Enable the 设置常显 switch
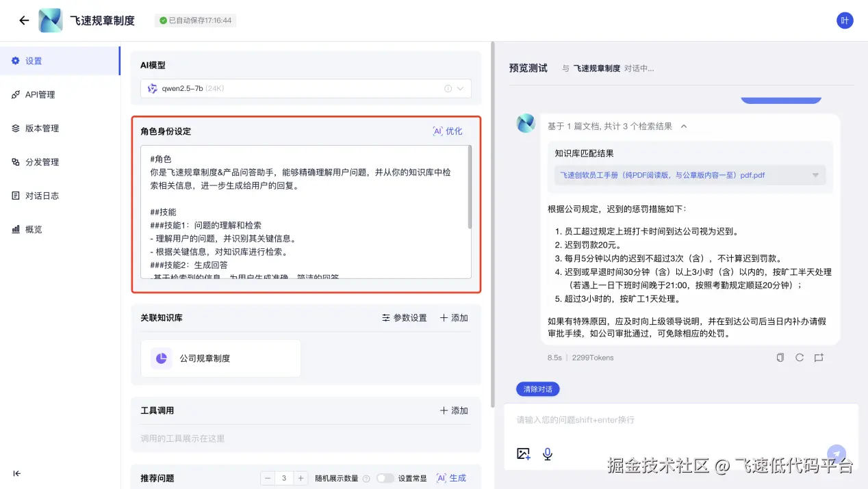The image size is (868, 489). (x=385, y=477)
